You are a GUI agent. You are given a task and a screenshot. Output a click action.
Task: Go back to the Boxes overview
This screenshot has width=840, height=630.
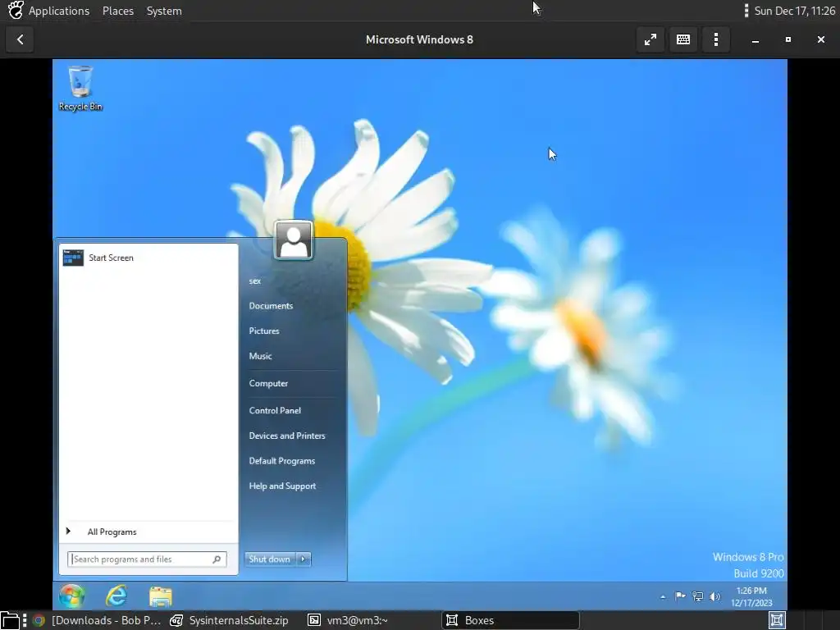tap(20, 39)
